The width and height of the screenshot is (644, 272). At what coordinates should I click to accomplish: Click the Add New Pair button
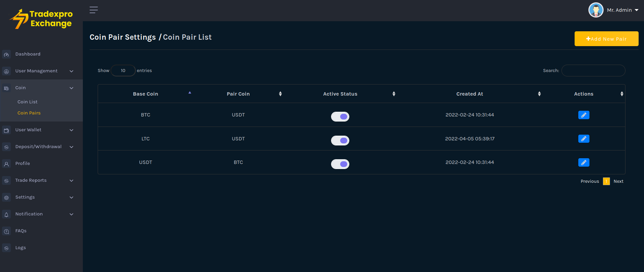click(606, 39)
